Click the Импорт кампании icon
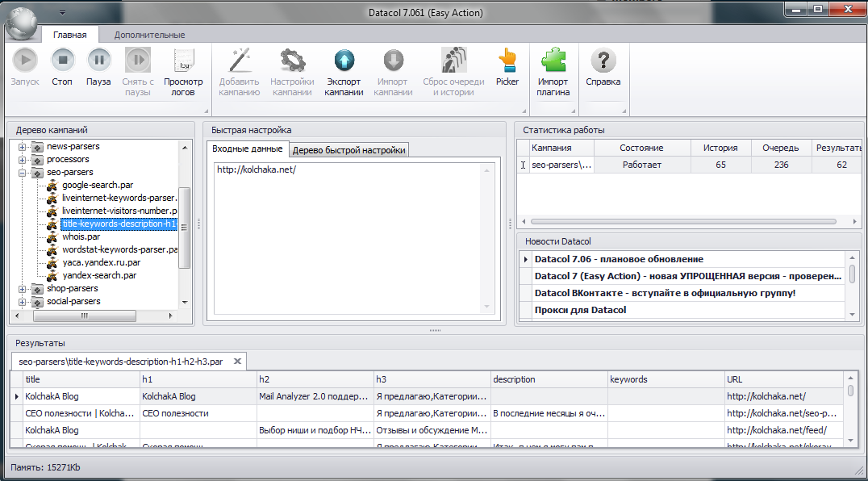Screen dimensions: 868x481 pos(393,61)
